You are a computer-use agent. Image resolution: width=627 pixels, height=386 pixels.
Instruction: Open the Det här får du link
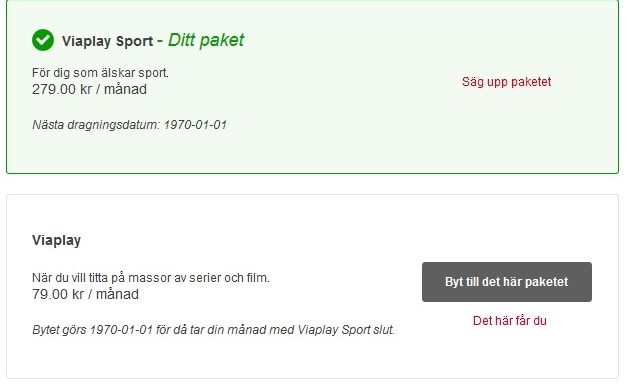click(x=509, y=320)
